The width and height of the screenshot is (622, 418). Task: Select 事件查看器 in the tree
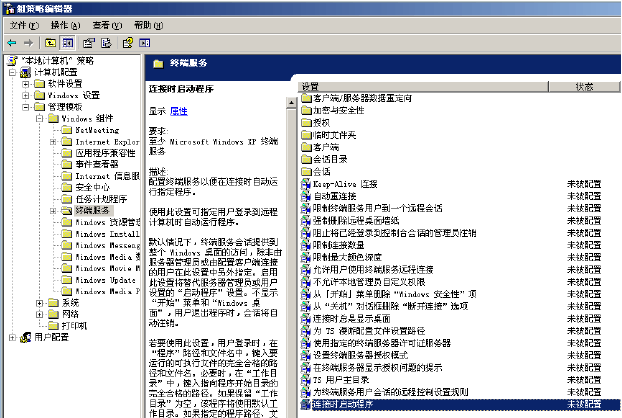pyautogui.click(x=97, y=164)
